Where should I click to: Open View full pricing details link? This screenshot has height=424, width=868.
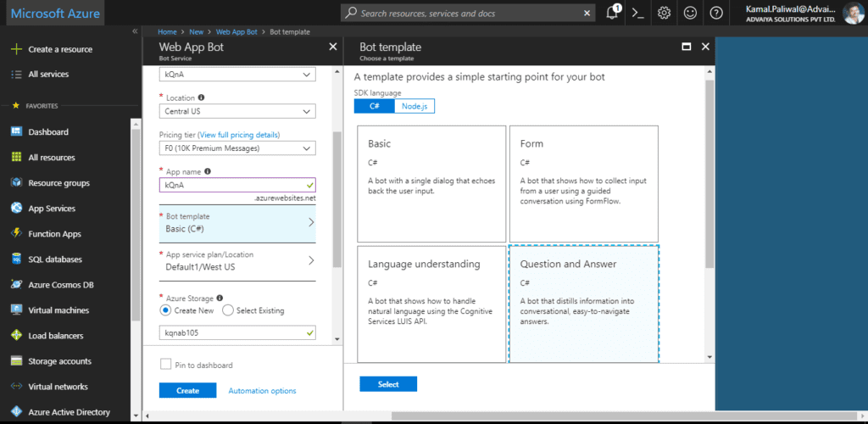point(238,135)
